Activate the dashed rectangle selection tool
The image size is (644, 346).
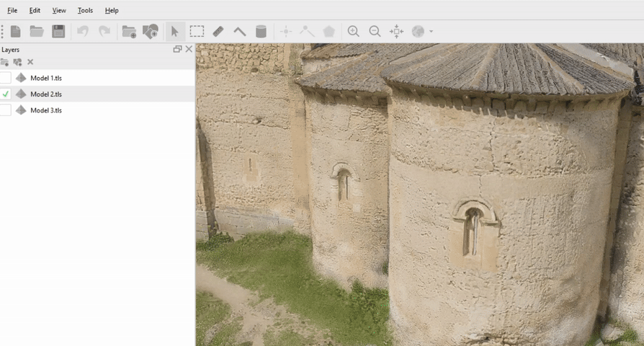[197, 31]
